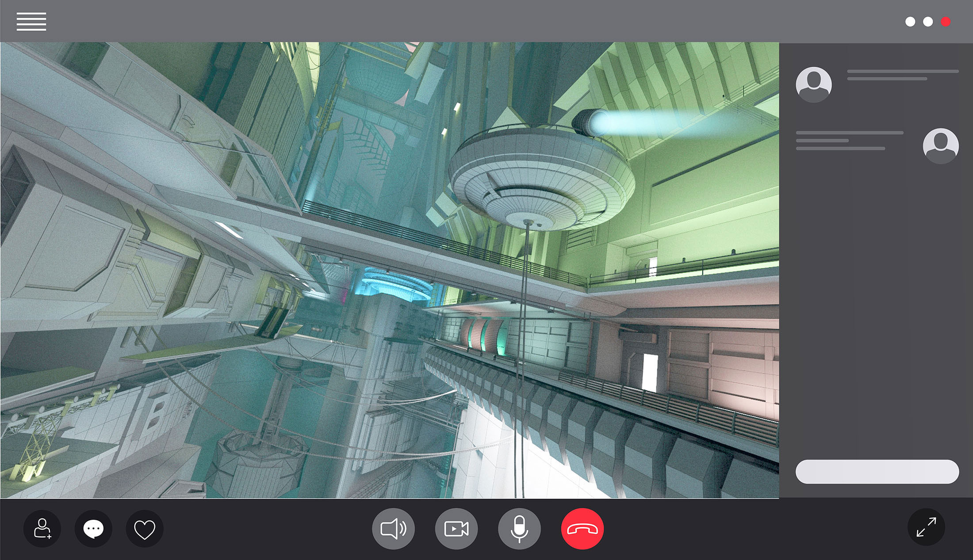Open the hamburger menu
Viewport: 973px width, 560px height.
click(31, 22)
